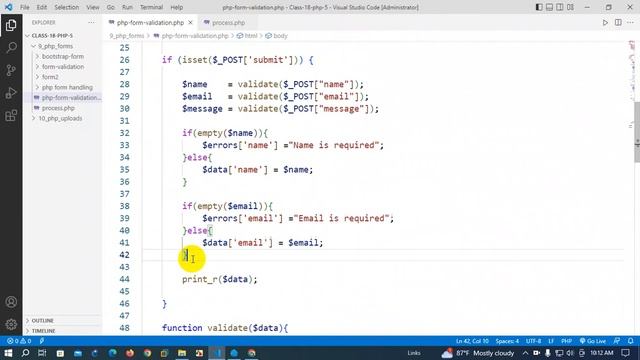
Task: Toggle the bottom Panel visibility
Action: coord(549,7)
